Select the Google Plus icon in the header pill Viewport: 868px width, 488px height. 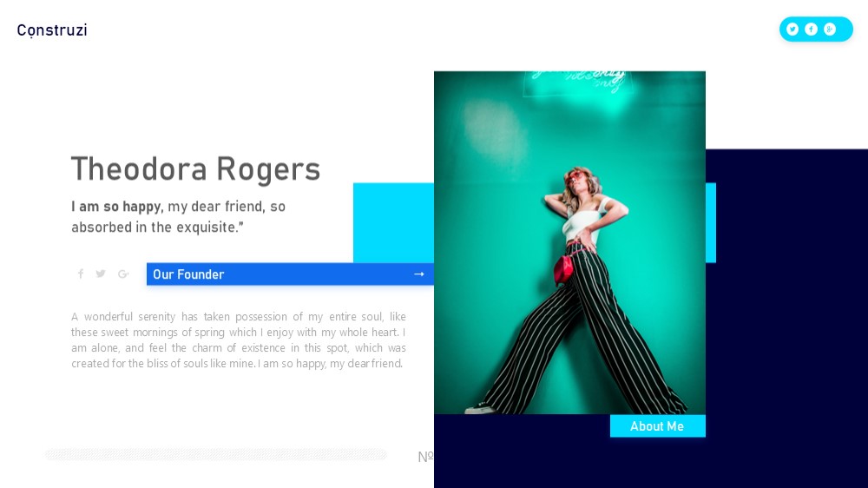(829, 30)
